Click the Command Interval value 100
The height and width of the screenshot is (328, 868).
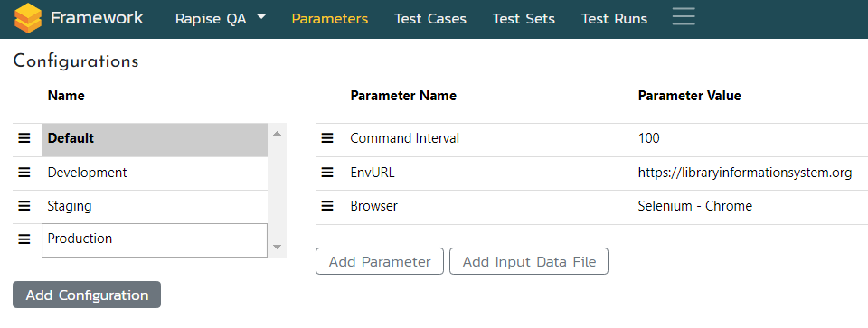pyautogui.click(x=649, y=138)
